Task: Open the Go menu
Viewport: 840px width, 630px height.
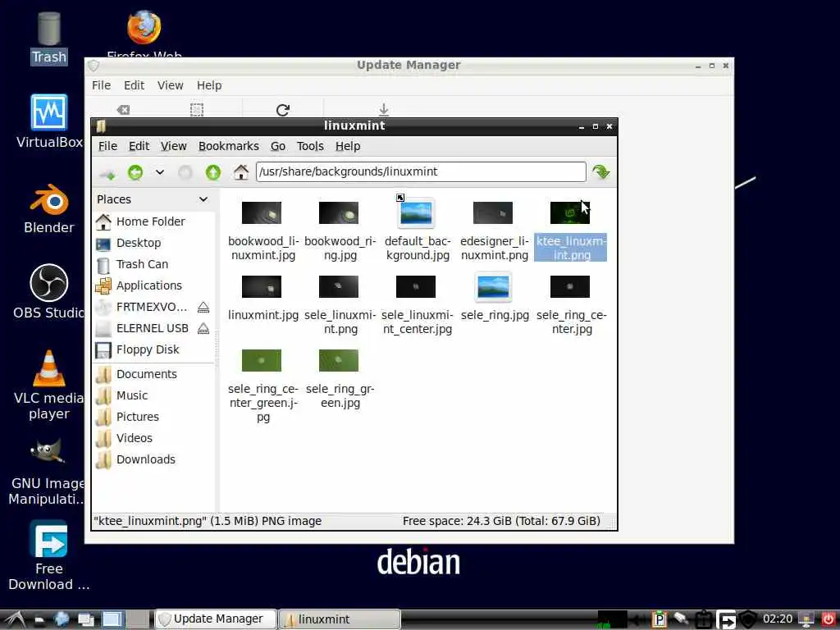Action: pos(277,146)
